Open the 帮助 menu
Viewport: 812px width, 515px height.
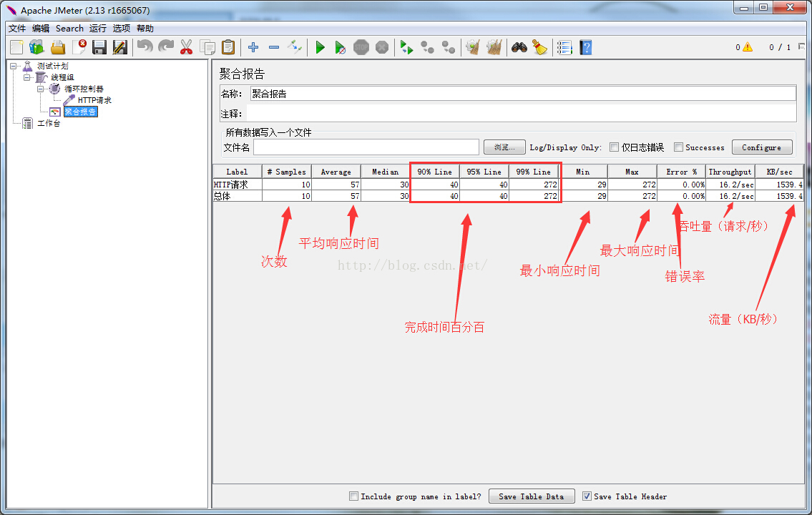[x=145, y=29]
